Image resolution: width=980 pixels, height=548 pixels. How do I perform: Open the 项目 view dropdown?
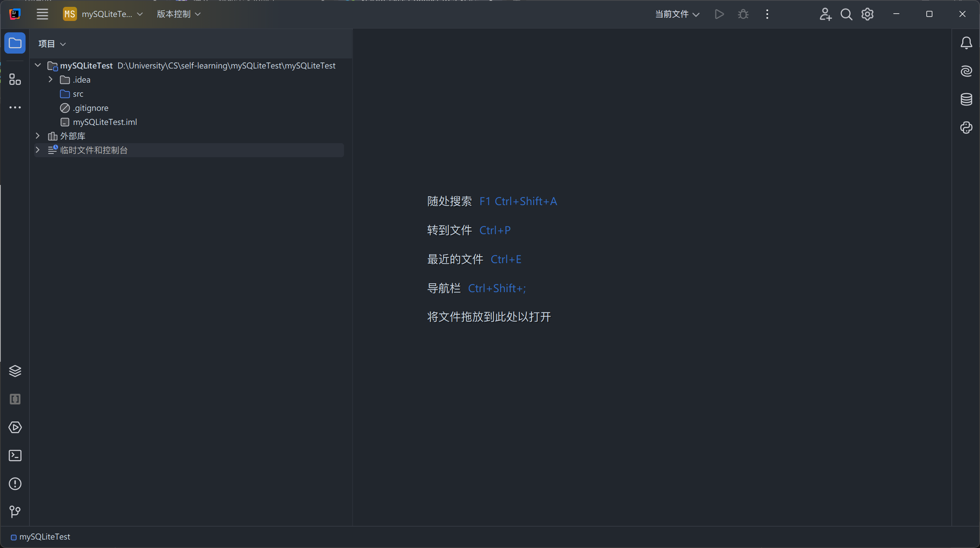click(52, 44)
